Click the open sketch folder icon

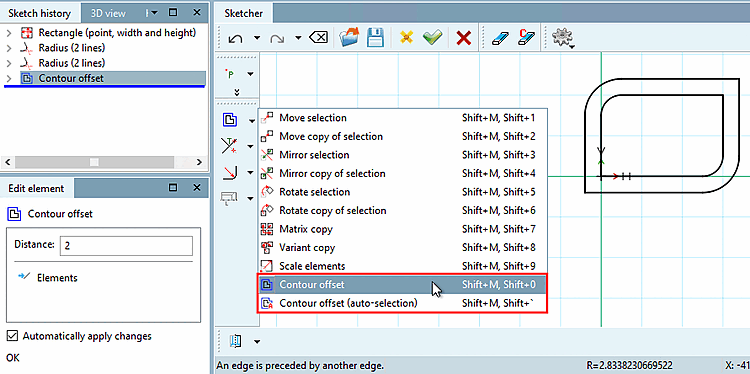350,37
